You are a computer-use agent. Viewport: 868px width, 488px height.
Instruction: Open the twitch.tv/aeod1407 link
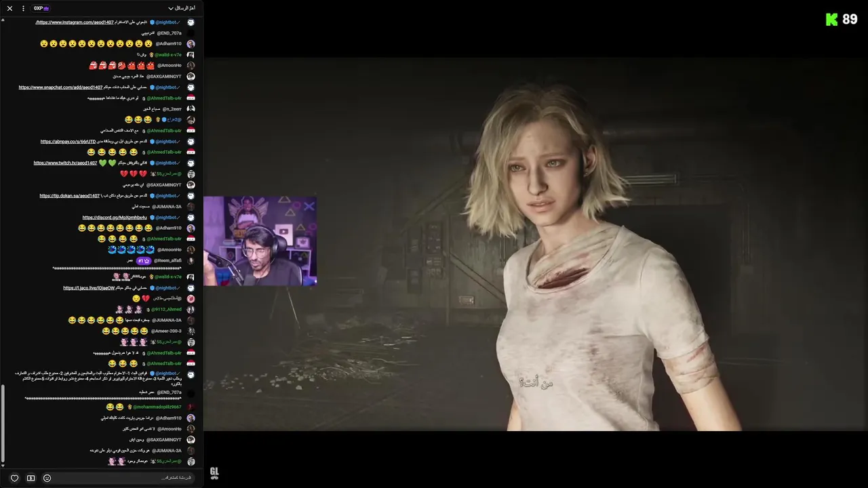click(x=65, y=163)
